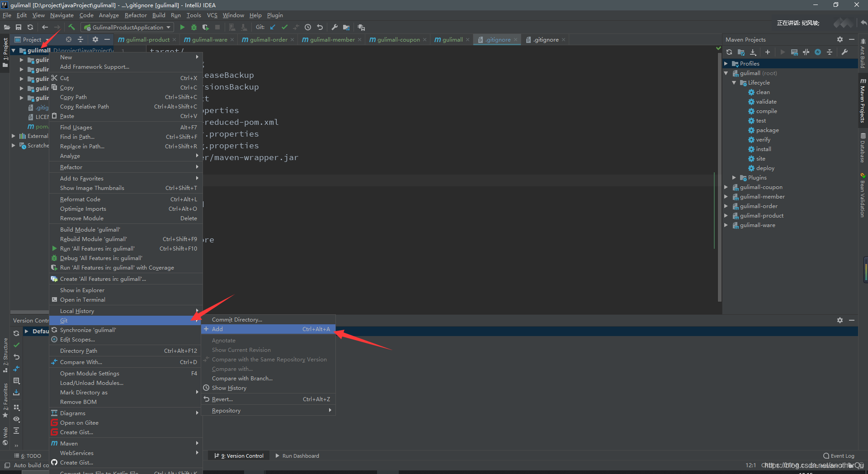
Task: Start debugging with the bug icon
Action: (x=194, y=27)
